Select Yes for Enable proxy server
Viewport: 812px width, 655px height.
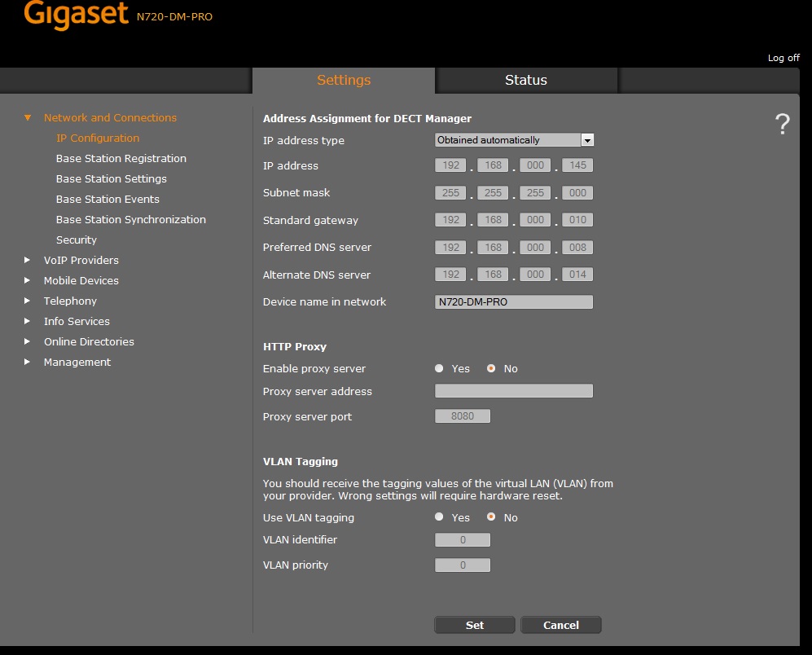pos(440,369)
